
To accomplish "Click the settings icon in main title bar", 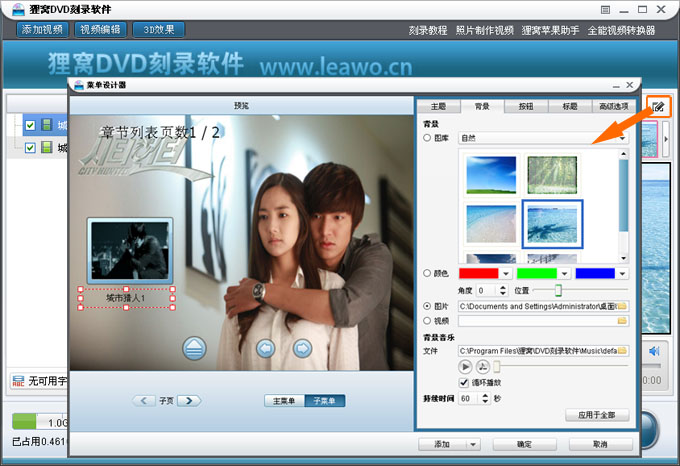I will pos(605,10).
